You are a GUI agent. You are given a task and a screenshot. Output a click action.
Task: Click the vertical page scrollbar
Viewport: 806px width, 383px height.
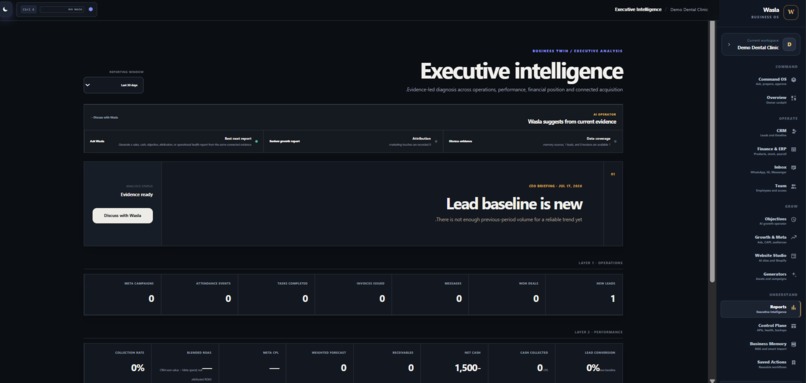[x=712, y=152]
